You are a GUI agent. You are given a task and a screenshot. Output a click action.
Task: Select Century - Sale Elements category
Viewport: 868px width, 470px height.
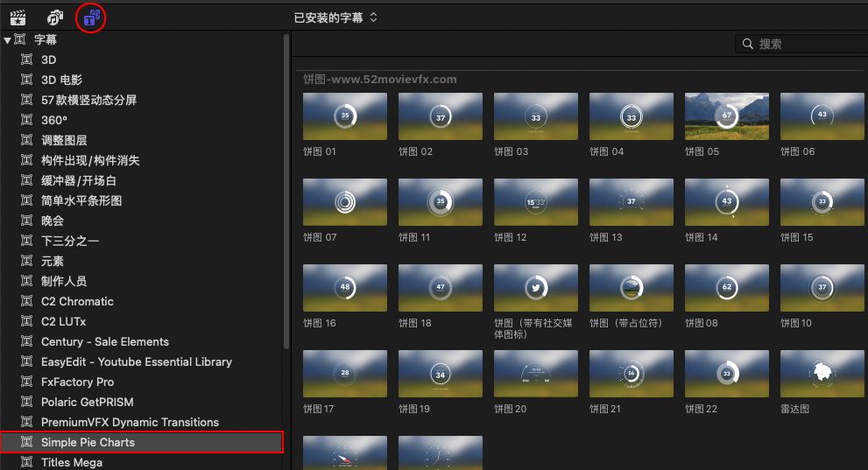click(141, 341)
